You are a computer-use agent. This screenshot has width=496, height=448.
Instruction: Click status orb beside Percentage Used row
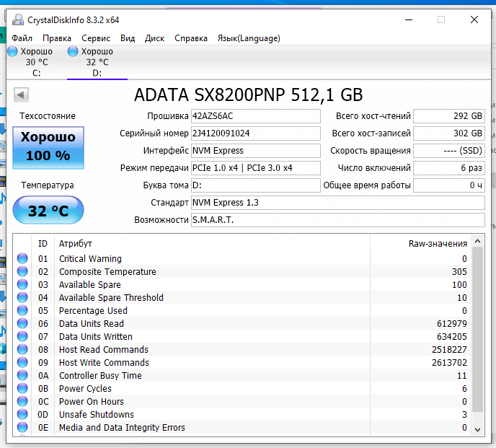click(22, 311)
